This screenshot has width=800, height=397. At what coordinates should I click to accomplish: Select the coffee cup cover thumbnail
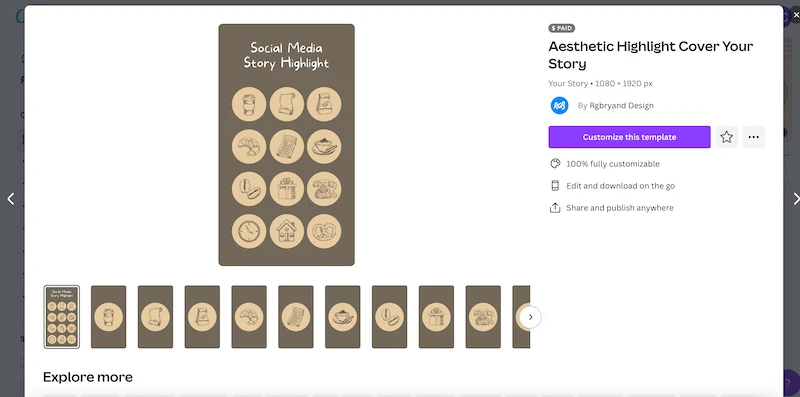[x=109, y=317]
